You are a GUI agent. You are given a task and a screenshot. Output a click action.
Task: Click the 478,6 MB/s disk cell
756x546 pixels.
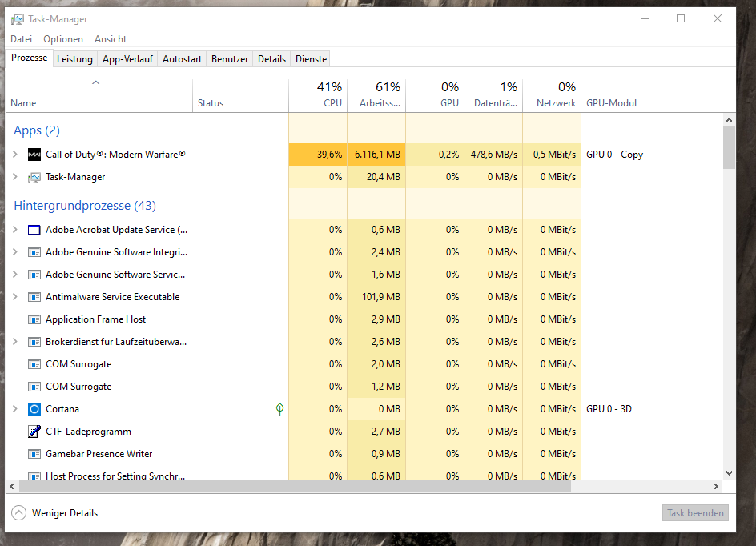click(493, 155)
